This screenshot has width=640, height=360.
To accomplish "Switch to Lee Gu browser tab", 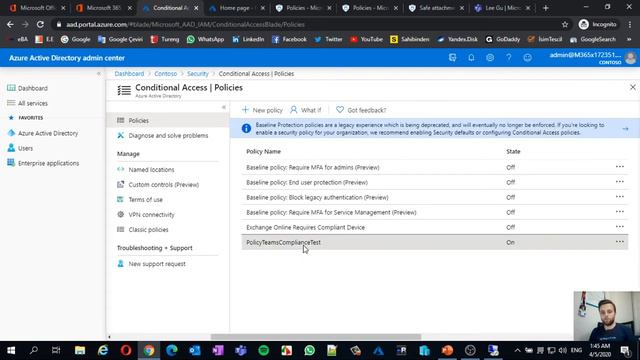I will click(503, 8).
